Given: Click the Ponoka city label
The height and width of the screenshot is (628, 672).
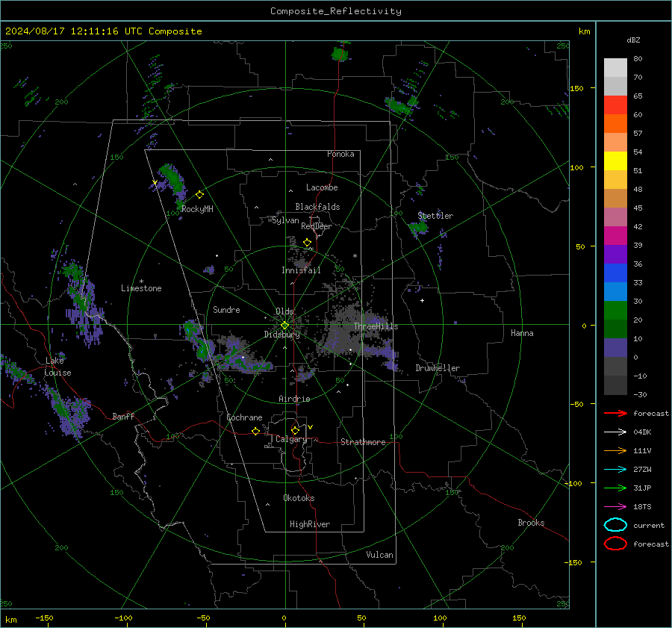Looking at the screenshot, I should pyautogui.click(x=340, y=154).
